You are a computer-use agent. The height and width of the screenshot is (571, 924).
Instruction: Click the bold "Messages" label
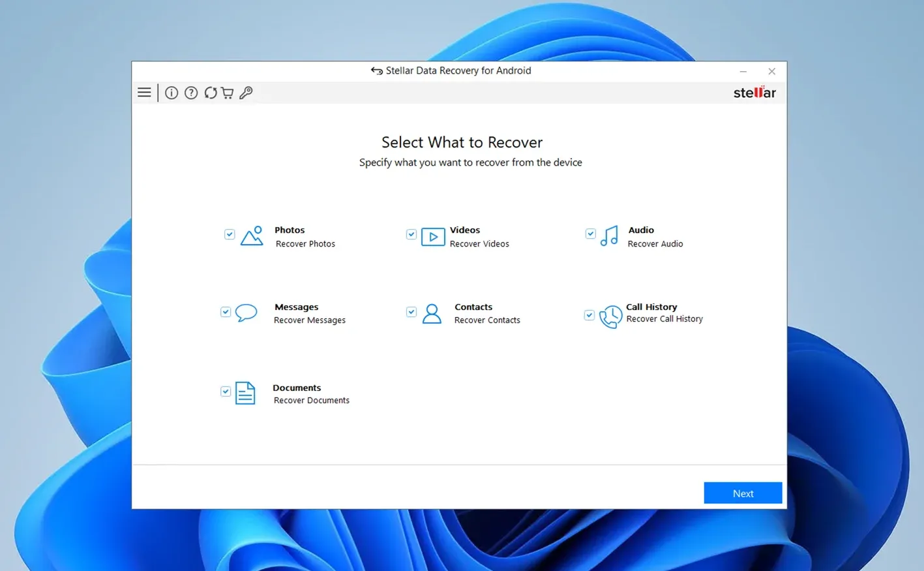tap(297, 307)
